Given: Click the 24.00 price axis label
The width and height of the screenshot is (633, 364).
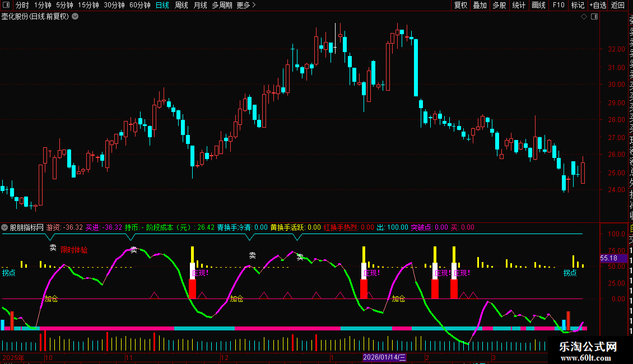Looking at the screenshot, I should (x=616, y=190).
